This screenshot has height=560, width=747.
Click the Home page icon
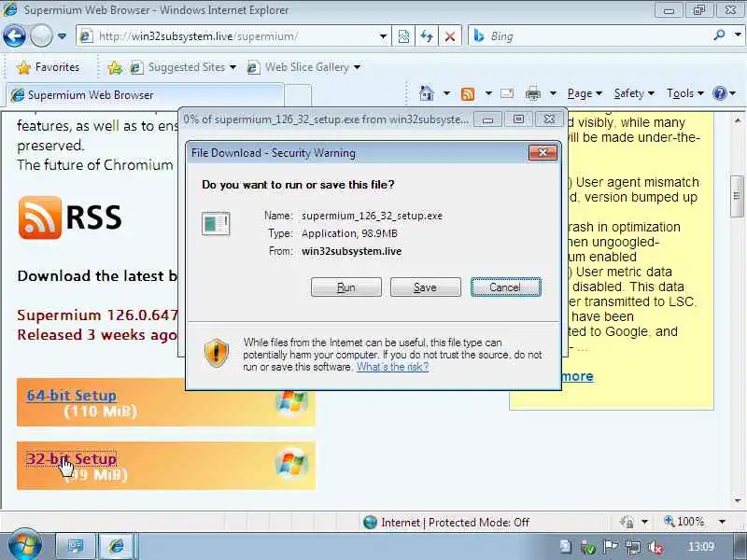pyautogui.click(x=427, y=93)
